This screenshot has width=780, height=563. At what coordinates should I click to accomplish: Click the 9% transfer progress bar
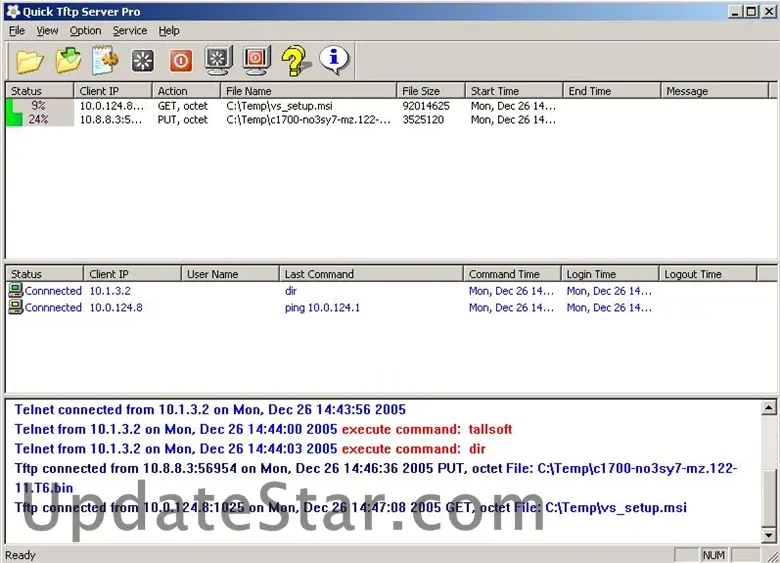[40, 105]
